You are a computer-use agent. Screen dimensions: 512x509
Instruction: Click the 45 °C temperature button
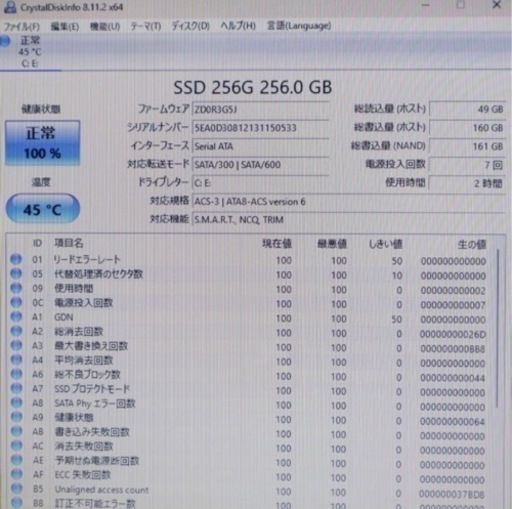[43, 209]
